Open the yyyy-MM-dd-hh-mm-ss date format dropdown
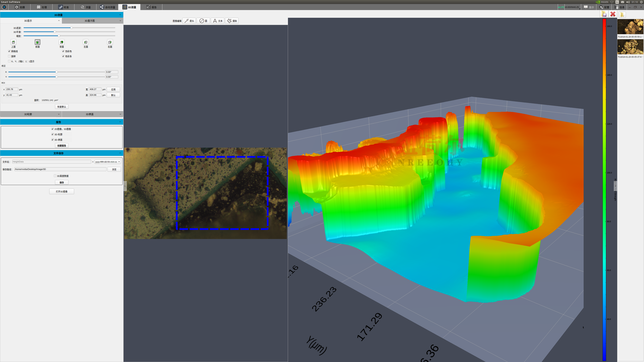644x362 pixels. 108,162
